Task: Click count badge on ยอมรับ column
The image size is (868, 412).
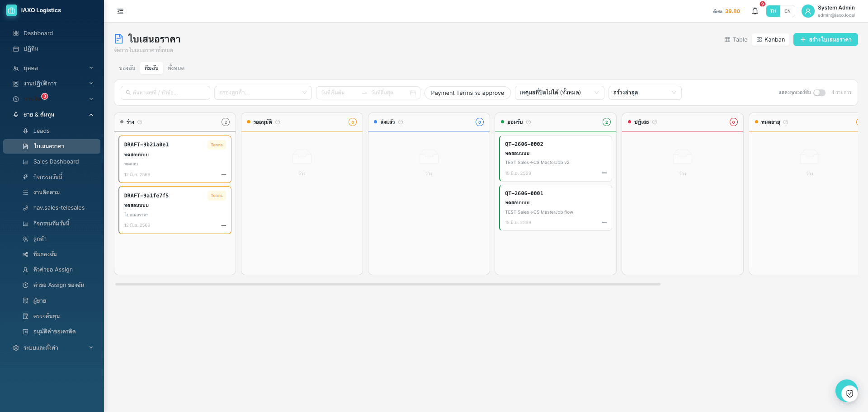Action: tap(607, 122)
